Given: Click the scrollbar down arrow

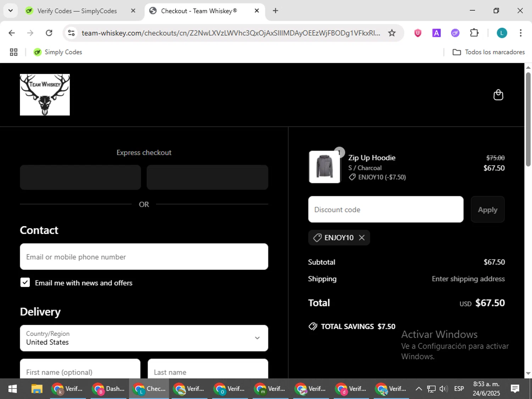Looking at the screenshot, I should click(x=528, y=373).
